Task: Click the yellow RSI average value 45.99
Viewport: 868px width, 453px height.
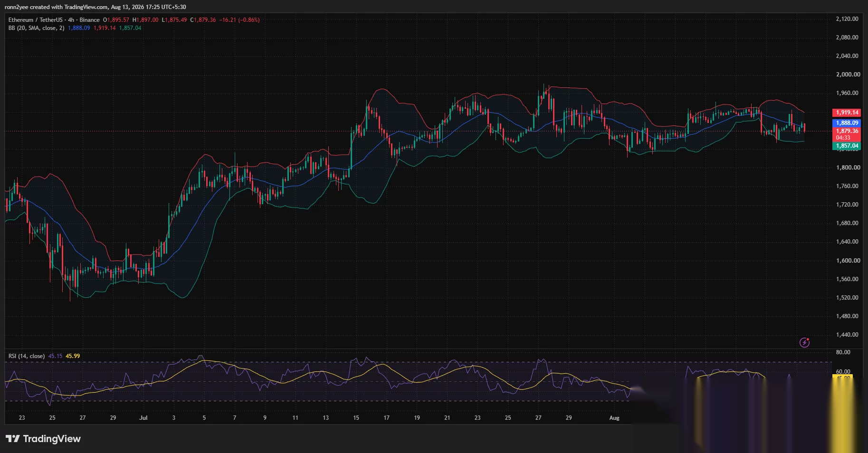Action: [73, 356]
